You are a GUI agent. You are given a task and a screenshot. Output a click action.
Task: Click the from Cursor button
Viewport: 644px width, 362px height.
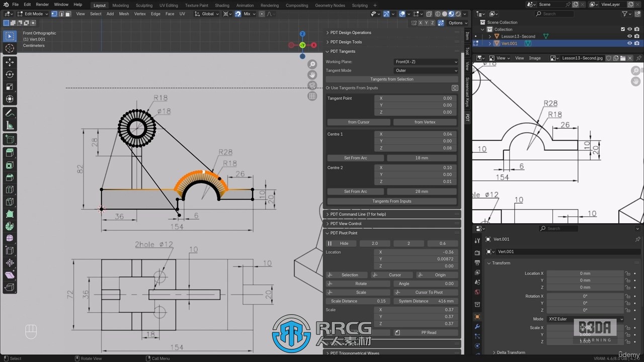click(359, 122)
